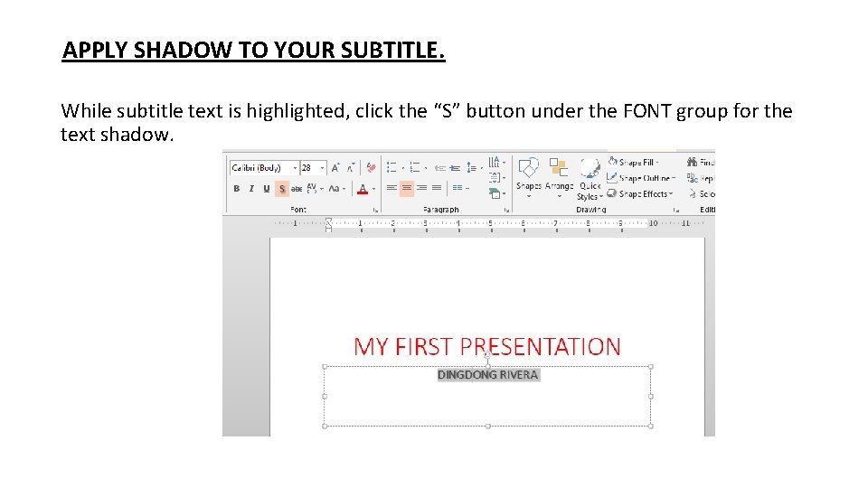Click Line Spacing icon

coord(474,168)
